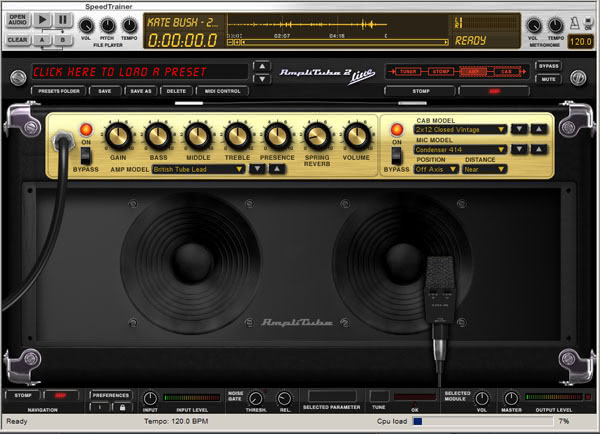Select next cab model with down arrow
This screenshot has height=434, width=600.
519,129
